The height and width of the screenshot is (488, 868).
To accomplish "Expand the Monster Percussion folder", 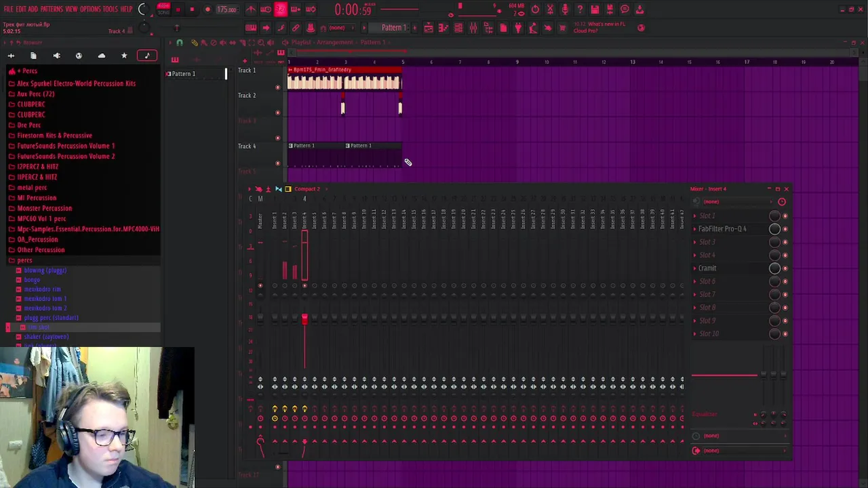I will point(44,208).
